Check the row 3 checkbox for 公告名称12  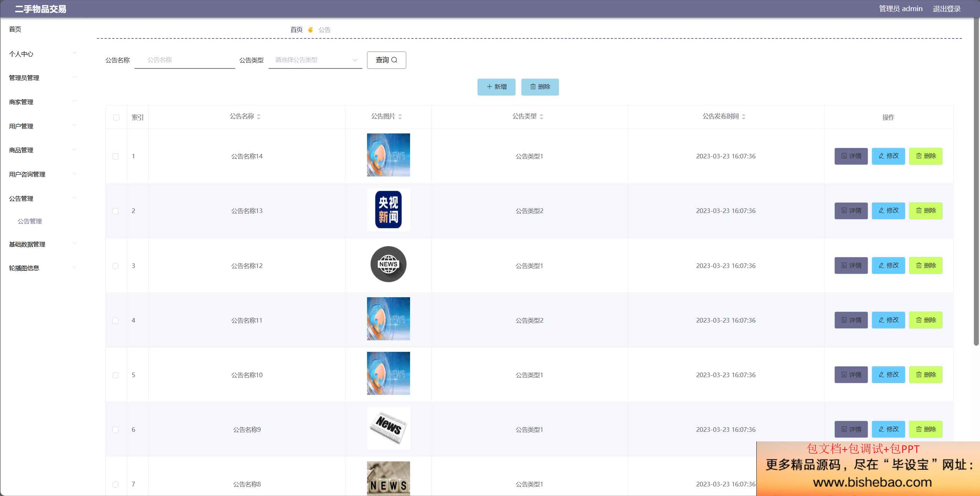[115, 266]
